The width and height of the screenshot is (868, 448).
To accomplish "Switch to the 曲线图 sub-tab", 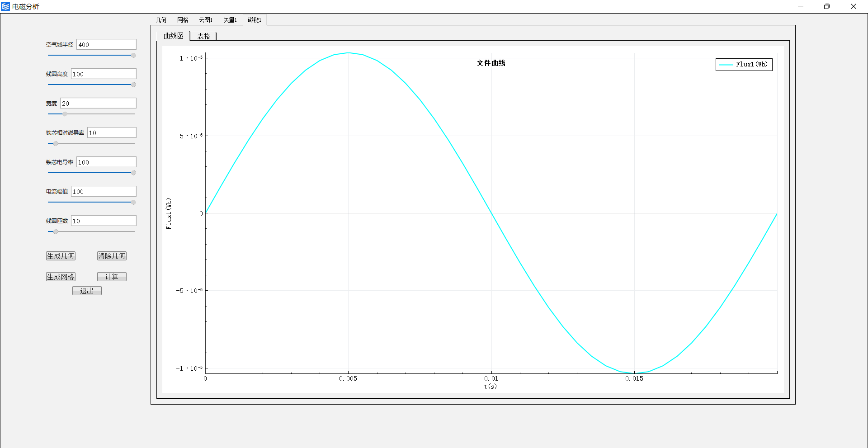I will click(x=174, y=36).
